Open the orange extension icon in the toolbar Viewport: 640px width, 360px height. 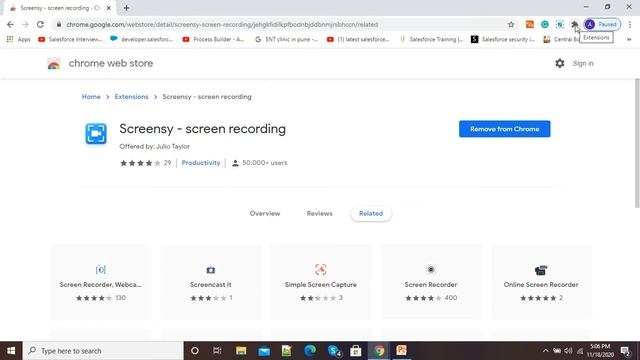[x=530, y=24]
